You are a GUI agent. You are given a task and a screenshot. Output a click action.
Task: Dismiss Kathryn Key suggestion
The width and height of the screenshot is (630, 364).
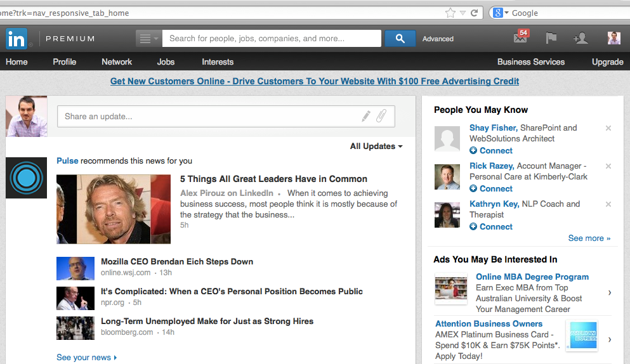(608, 204)
